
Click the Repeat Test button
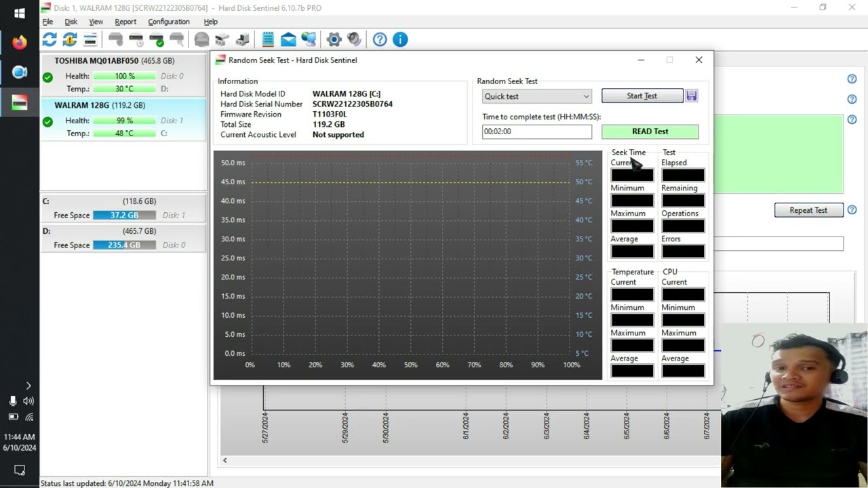click(808, 210)
